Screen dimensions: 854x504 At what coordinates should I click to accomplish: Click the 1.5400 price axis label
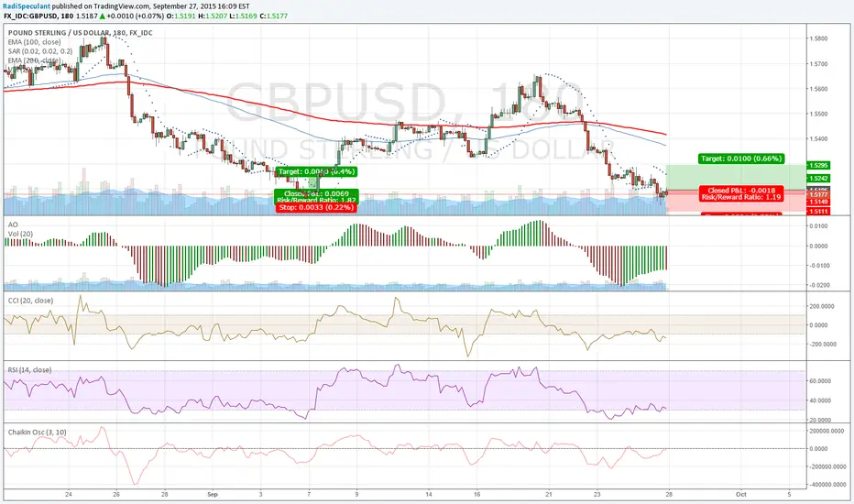[x=818, y=139]
